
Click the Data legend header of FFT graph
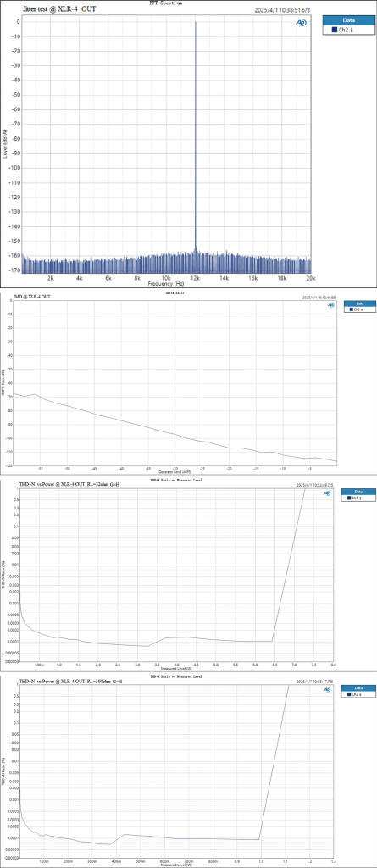pos(347,19)
